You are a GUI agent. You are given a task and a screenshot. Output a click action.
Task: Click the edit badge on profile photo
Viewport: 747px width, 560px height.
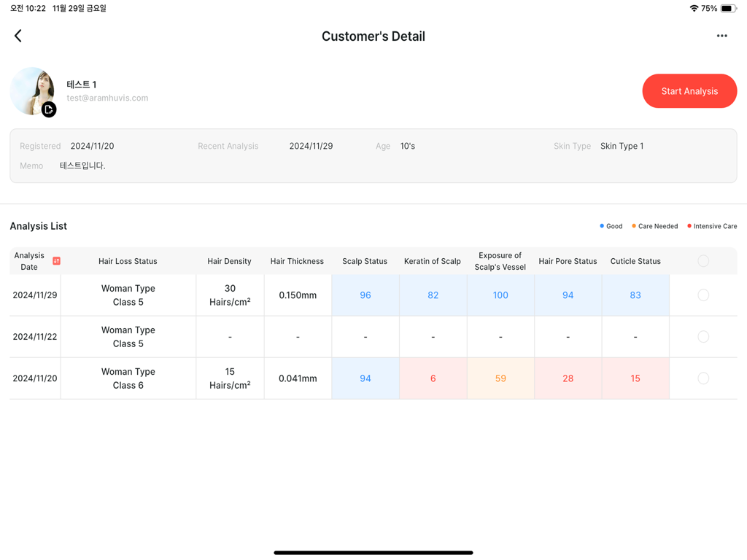49,109
